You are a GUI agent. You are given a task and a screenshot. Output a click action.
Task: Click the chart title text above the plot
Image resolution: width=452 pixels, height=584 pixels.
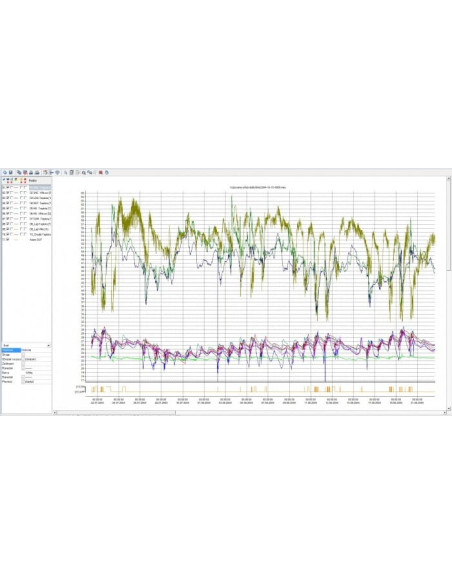[x=258, y=187]
